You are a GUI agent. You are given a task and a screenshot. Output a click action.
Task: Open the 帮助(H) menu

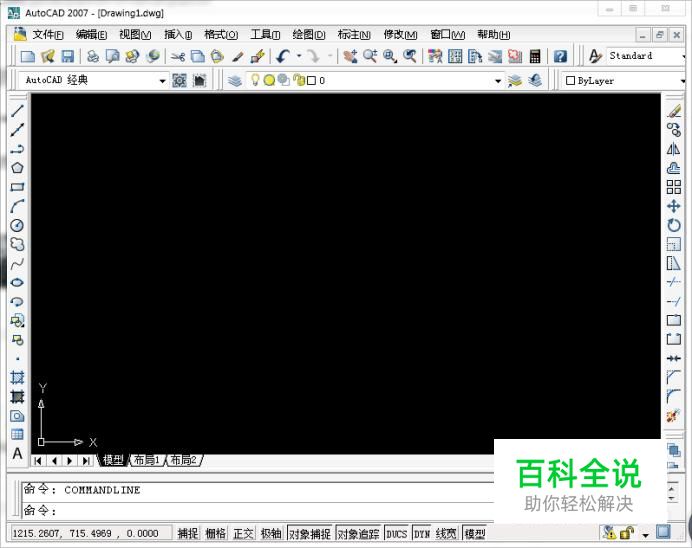(493, 34)
